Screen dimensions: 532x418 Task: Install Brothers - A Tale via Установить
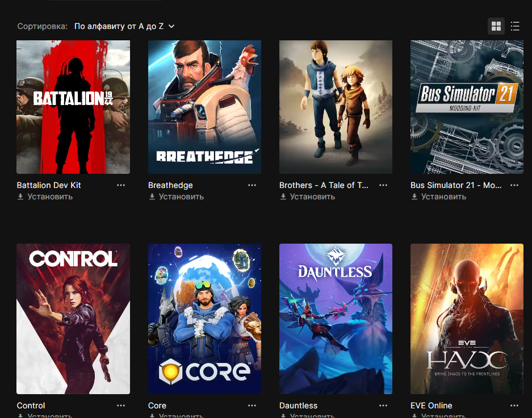(x=307, y=197)
